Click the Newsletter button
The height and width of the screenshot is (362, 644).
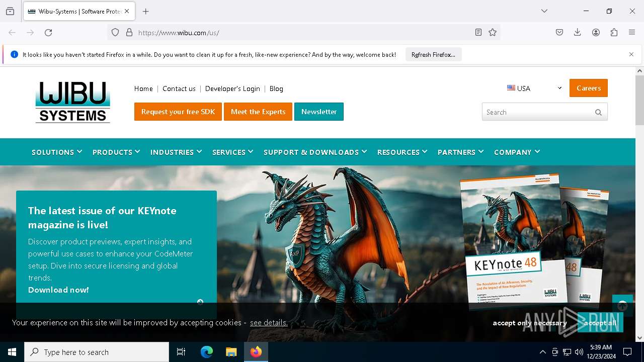(x=319, y=112)
